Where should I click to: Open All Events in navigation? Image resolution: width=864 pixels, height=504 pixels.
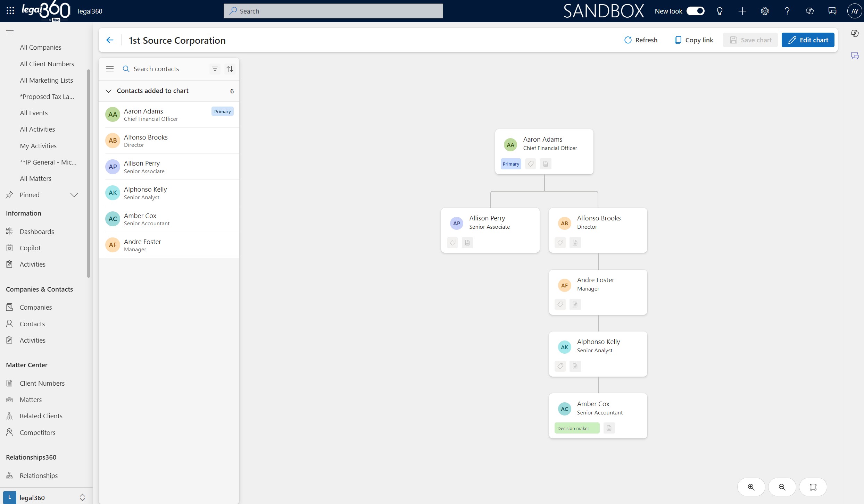click(x=34, y=113)
